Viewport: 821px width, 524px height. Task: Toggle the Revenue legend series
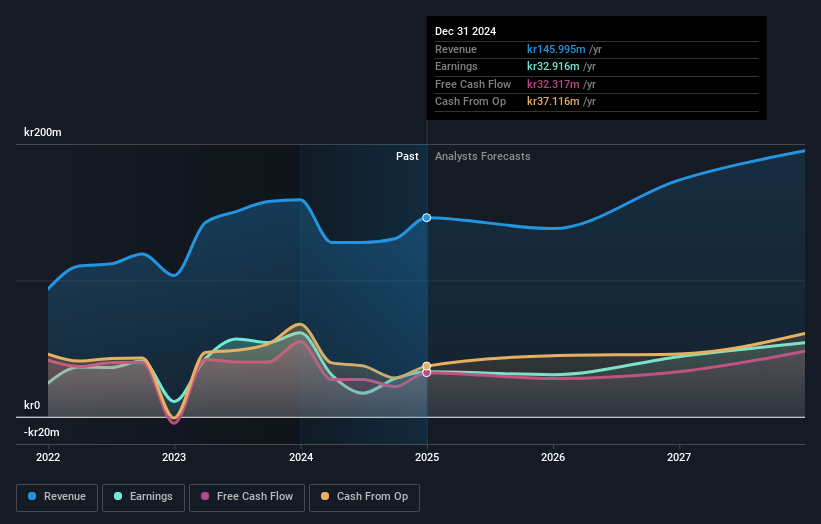coord(57,497)
